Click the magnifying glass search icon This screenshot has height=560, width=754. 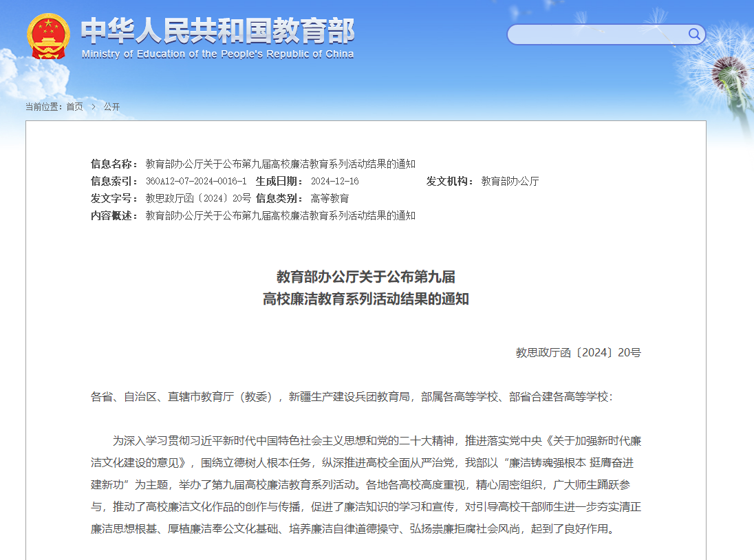click(694, 34)
